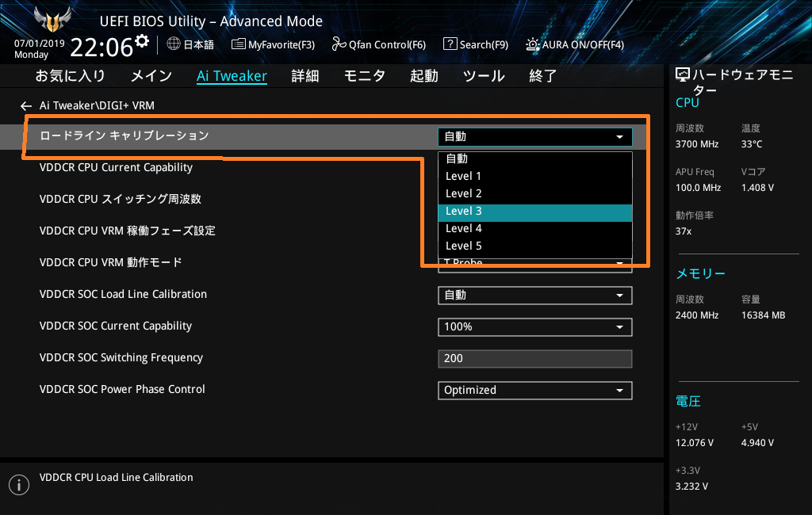
Task: Choose Level 5 option
Action: click(x=535, y=246)
